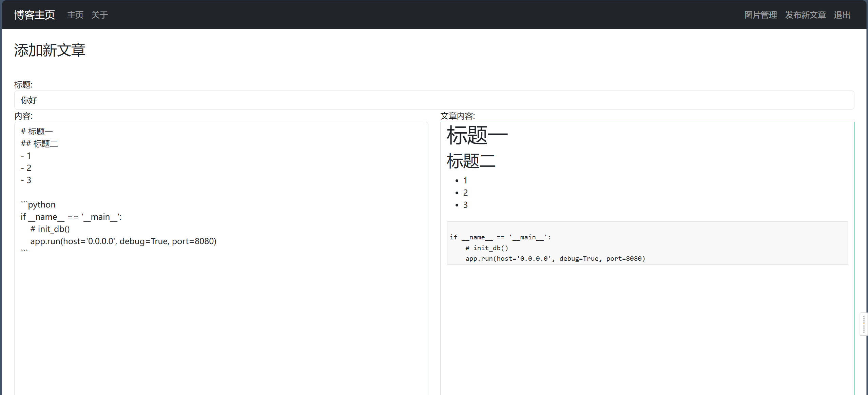Click inside the 内容 markdown textarea

(x=220, y=322)
